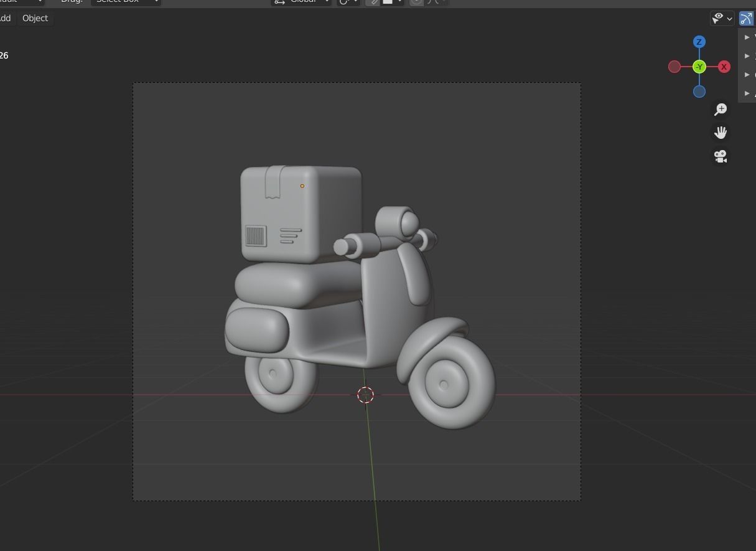
Task: Open the Global transform orientation dropdown
Action: pyautogui.click(x=301, y=2)
